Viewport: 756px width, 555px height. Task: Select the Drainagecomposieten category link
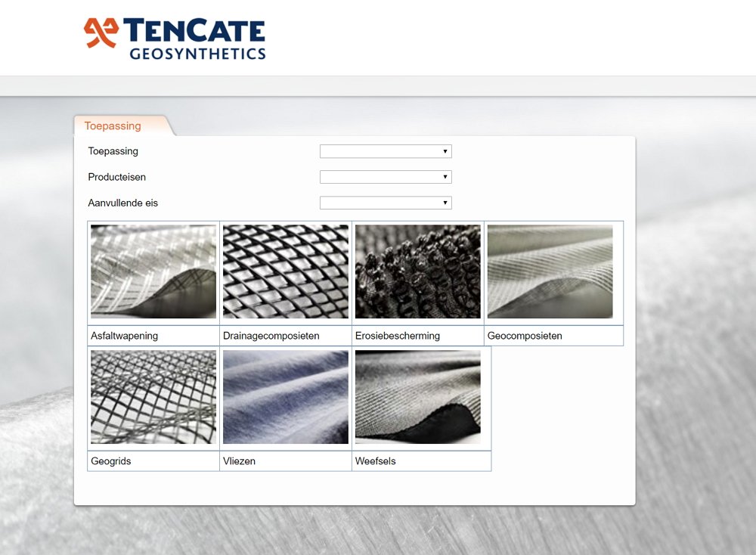(271, 335)
